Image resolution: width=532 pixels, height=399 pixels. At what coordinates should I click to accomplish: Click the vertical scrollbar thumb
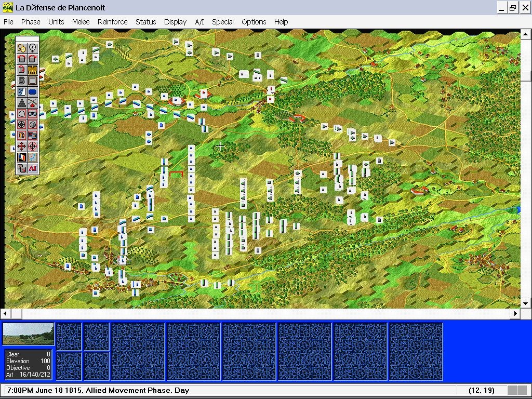pyautogui.click(x=526, y=76)
